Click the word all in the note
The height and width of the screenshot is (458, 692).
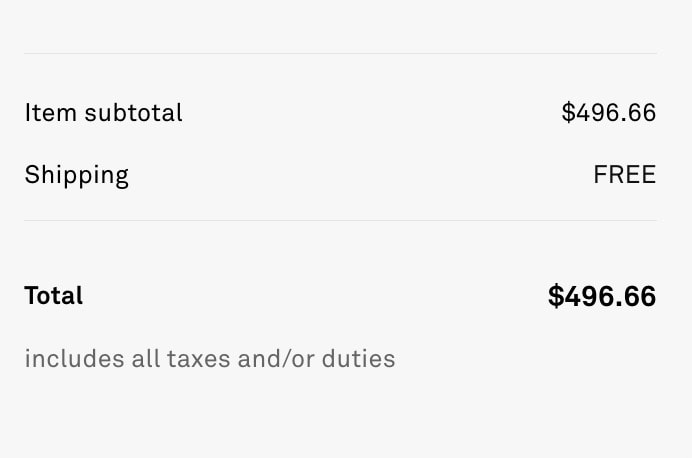click(145, 358)
